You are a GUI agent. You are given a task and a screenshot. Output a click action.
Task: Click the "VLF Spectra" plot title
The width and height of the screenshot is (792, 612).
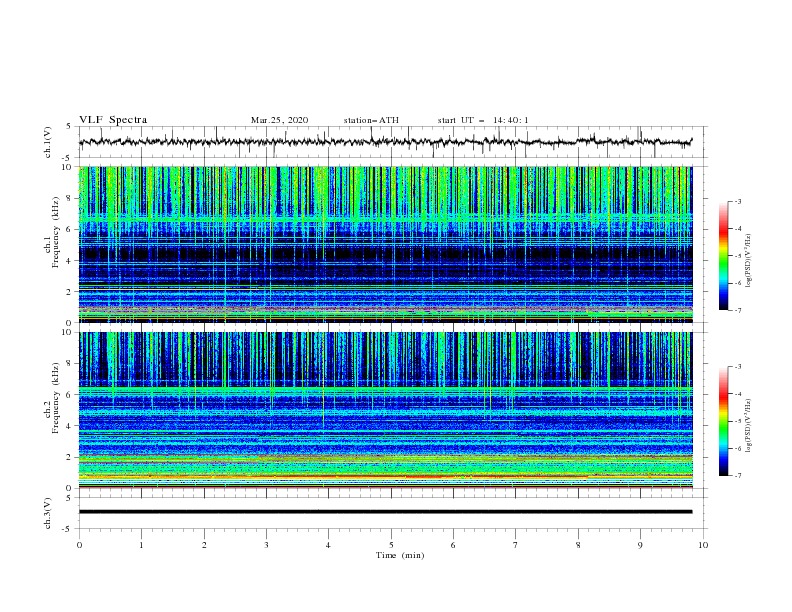coord(113,120)
